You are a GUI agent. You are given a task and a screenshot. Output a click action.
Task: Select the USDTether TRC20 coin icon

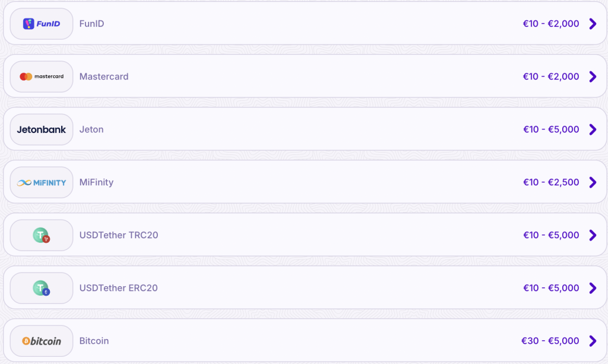tap(42, 235)
